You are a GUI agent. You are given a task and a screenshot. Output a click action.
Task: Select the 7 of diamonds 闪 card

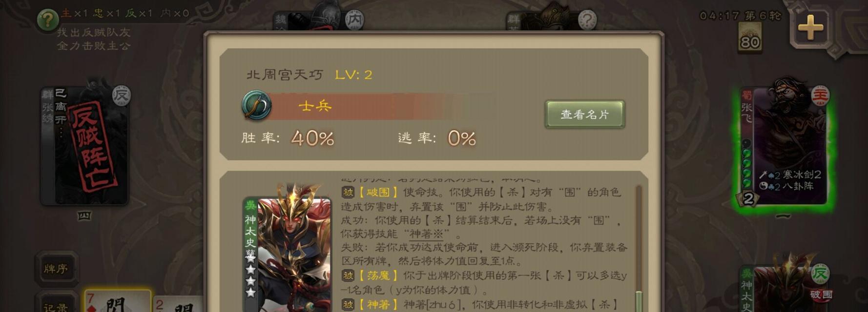(118, 301)
